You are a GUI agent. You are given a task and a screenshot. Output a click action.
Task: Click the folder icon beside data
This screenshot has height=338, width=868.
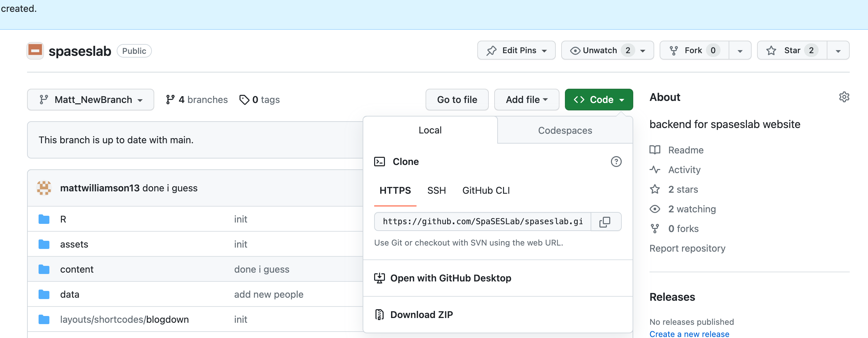click(x=44, y=294)
